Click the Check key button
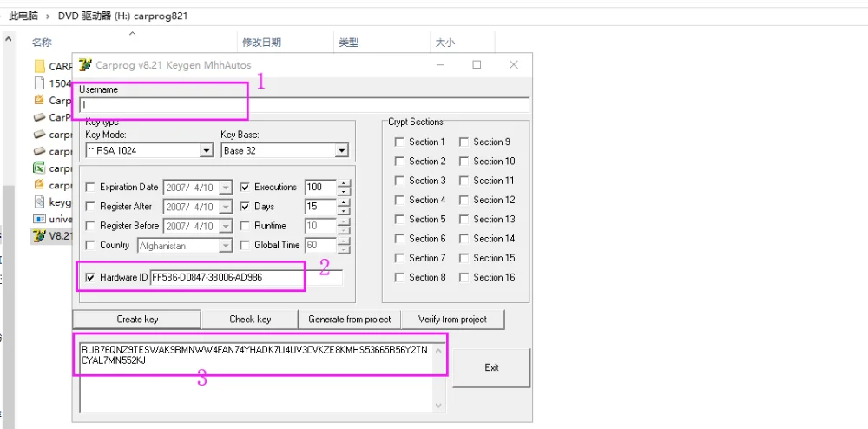Screen dimensions: 868x429 point(250,320)
